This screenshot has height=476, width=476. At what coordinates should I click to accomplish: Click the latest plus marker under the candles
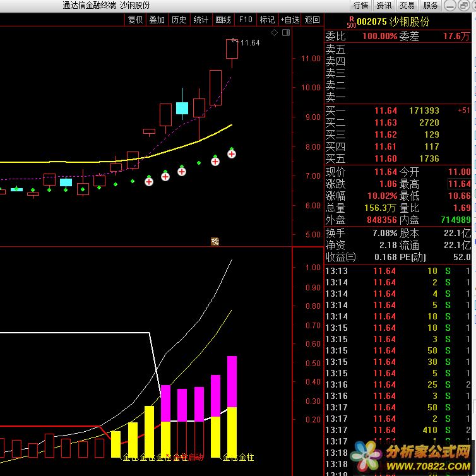coord(232,153)
